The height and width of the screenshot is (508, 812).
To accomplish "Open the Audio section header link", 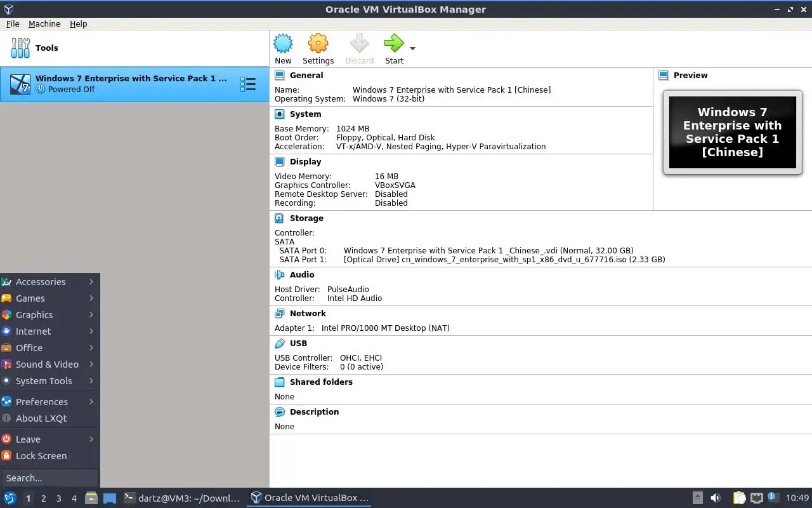I will point(302,274).
